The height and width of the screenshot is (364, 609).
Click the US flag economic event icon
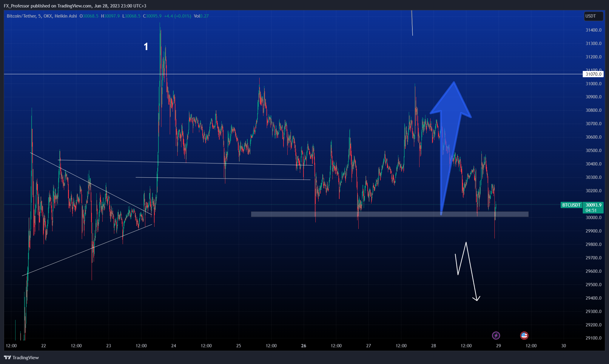click(524, 336)
